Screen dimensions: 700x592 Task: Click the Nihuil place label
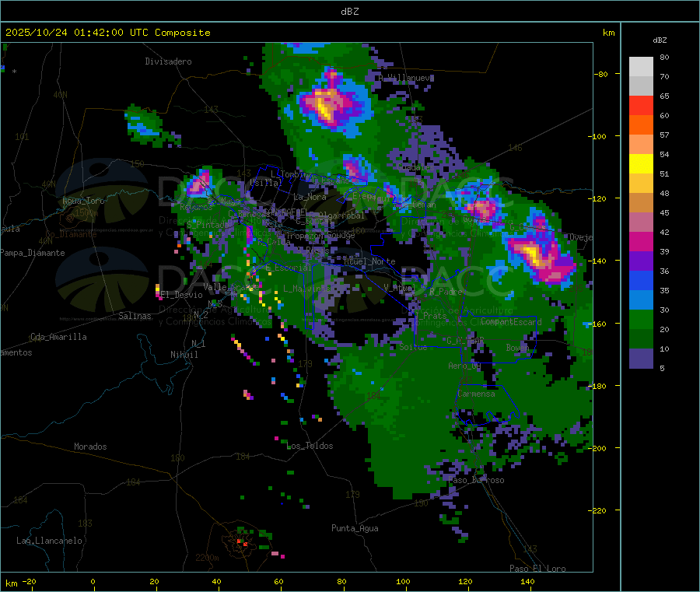pos(184,355)
